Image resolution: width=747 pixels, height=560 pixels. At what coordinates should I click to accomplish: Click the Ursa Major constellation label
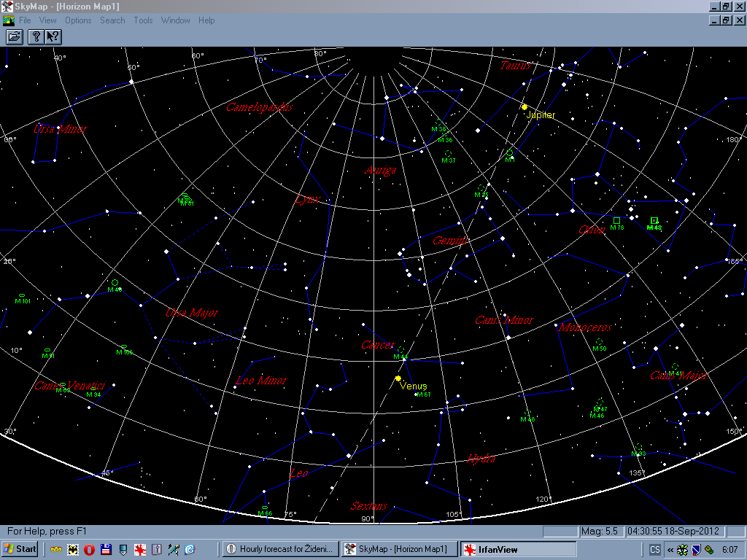tap(192, 313)
